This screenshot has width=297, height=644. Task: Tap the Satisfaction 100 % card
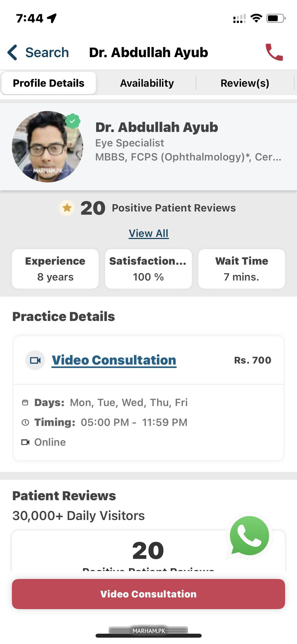(x=148, y=269)
